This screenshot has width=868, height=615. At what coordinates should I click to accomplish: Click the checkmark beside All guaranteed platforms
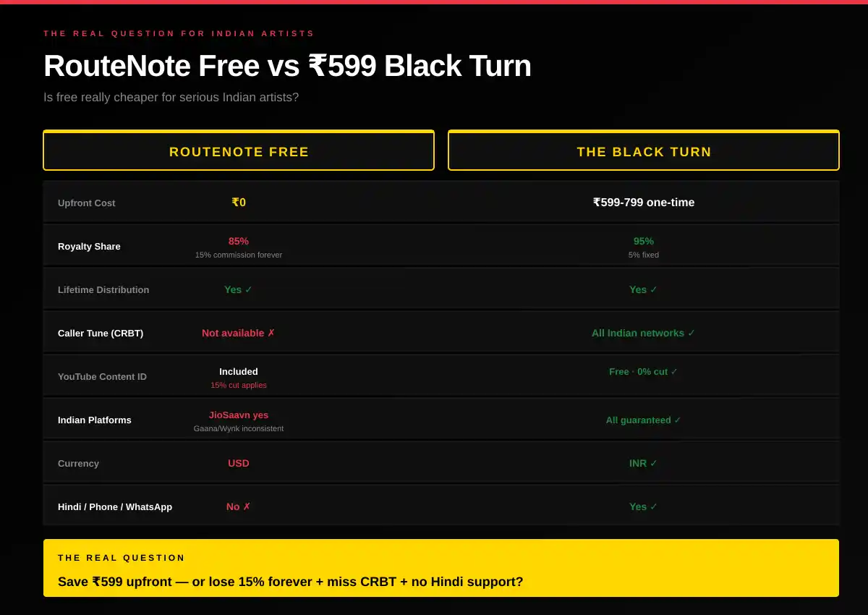point(677,420)
